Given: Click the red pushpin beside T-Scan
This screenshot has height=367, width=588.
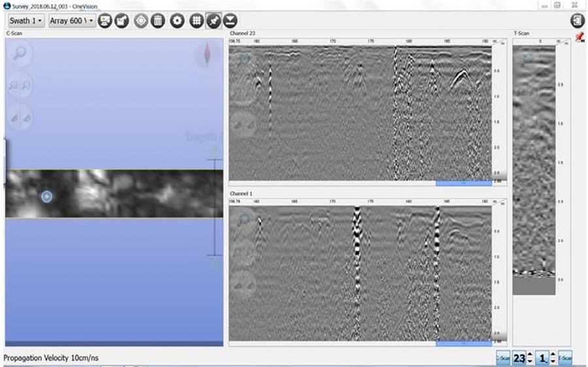Looking at the screenshot, I should pyautogui.click(x=578, y=38).
